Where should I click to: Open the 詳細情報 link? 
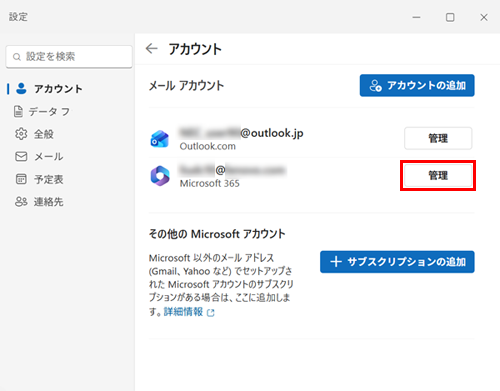183,312
